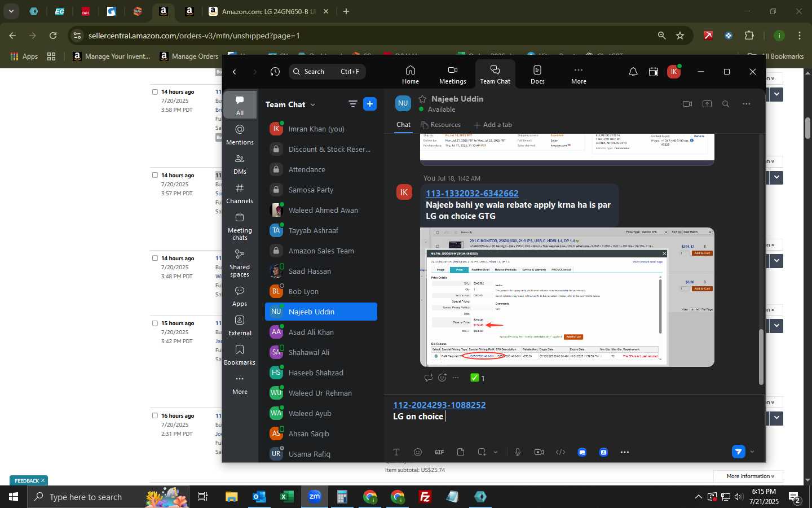Click share screen icon in chat header

point(707,104)
